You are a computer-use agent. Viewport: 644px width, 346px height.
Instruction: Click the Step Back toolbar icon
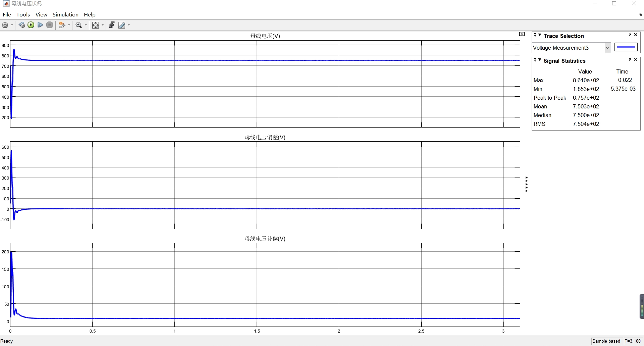pyautogui.click(x=21, y=25)
